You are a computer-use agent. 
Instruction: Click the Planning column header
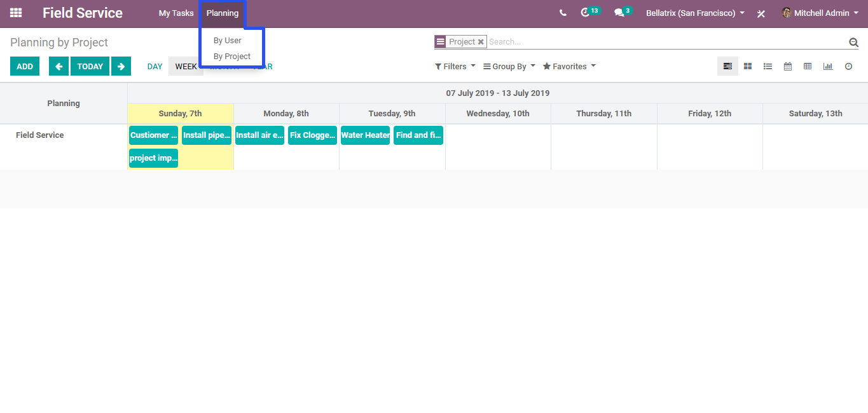tap(64, 103)
